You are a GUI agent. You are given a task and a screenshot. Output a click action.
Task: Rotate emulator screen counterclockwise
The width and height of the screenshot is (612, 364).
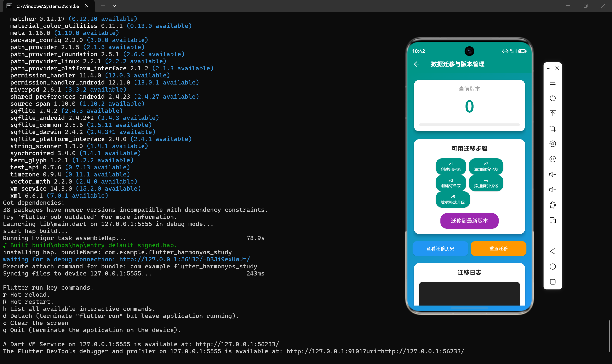point(553,144)
